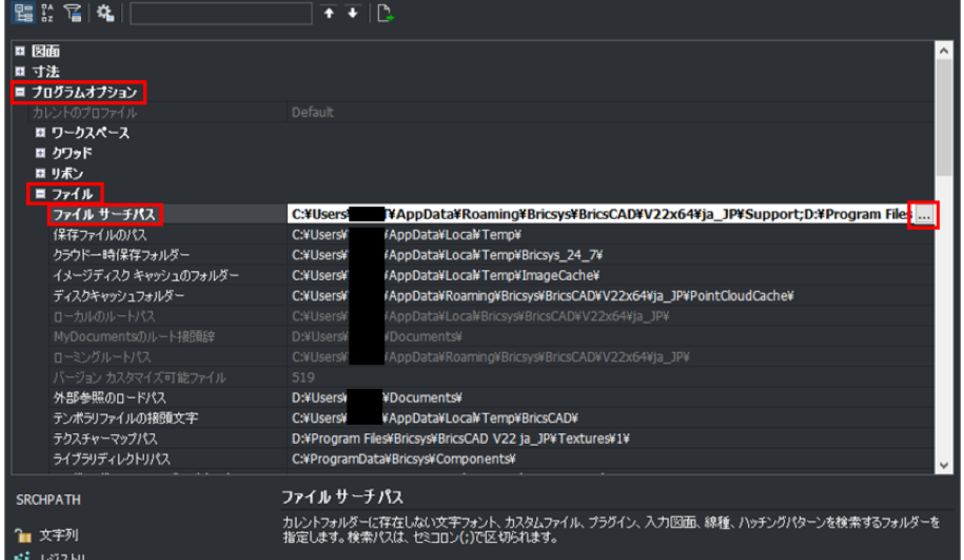Expand the ワークスペース node
This screenshot has height=560, width=964.
tap(40, 132)
